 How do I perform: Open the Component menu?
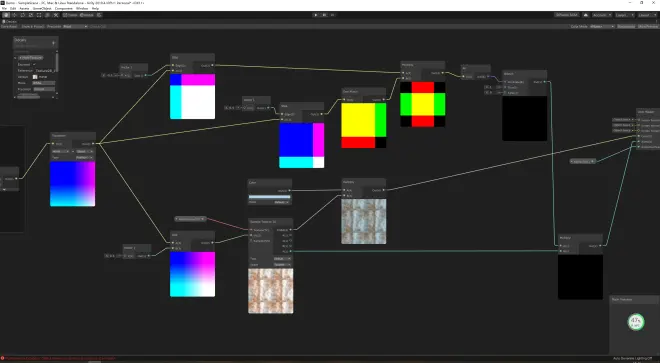tap(64, 8)
